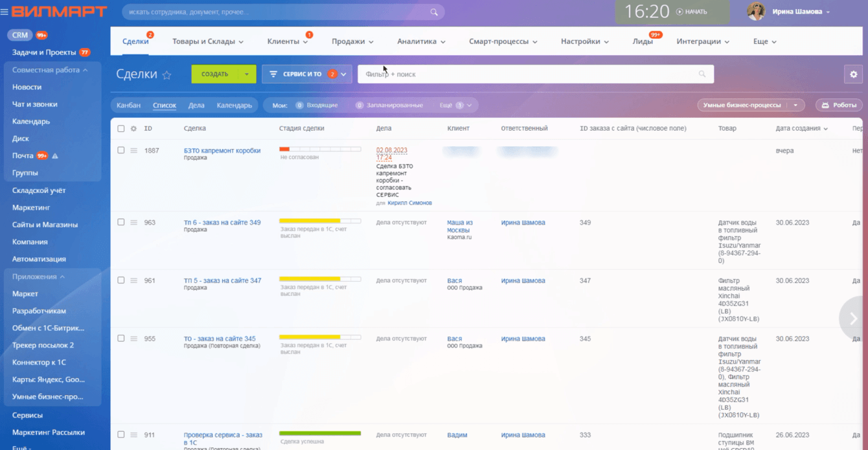Open Умные бизнес-процессы
This screenshot has height=450, width=868.
(x=742, y=105)
